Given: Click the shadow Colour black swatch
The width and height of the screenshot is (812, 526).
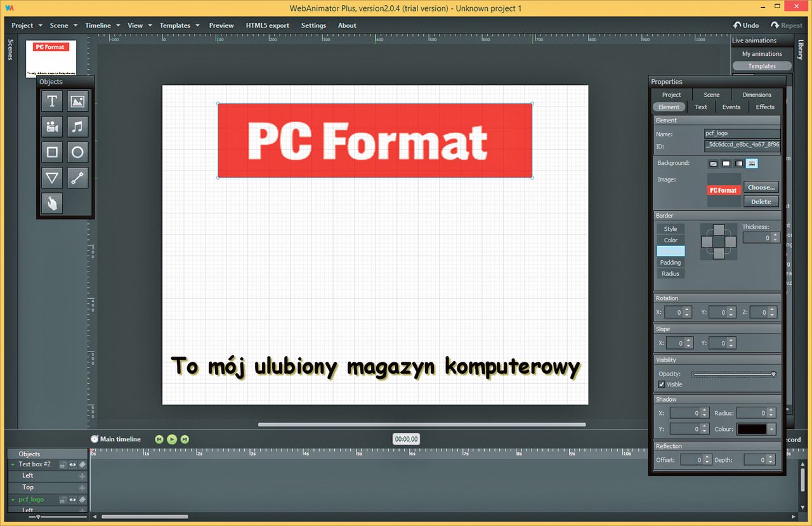Looking at the screenshot, I should tap(752, 430).
